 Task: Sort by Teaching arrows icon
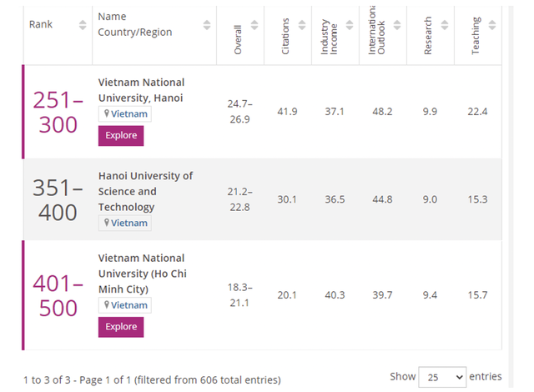[x=492, y=25]
